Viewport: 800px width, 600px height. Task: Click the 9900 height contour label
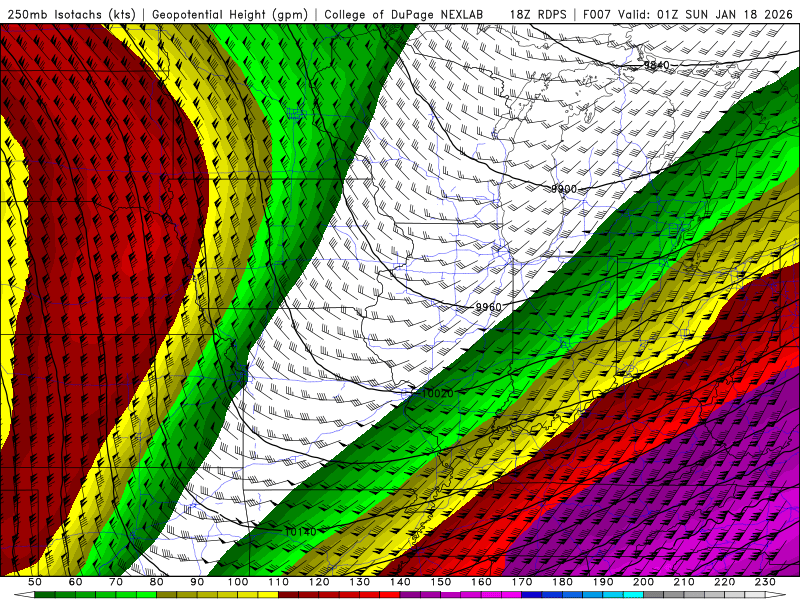(564, 189)
